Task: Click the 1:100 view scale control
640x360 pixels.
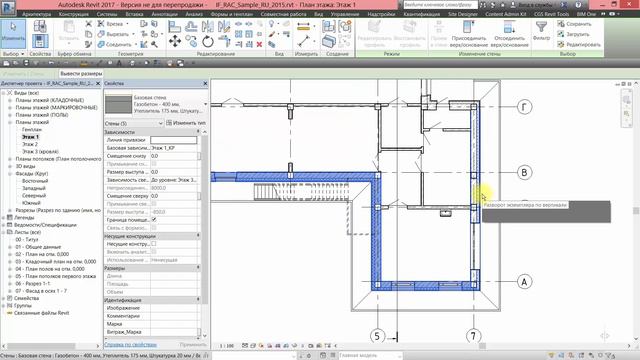Action: pyautogui.click(x=227, y=346)
